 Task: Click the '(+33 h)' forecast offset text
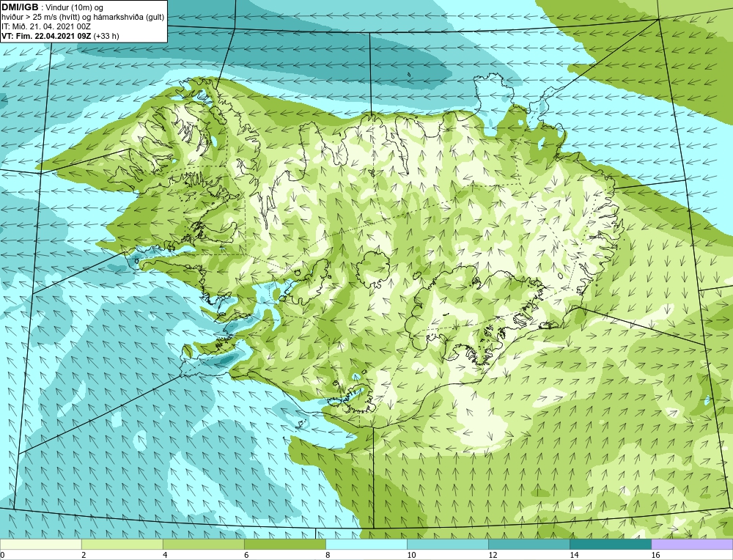106,36
